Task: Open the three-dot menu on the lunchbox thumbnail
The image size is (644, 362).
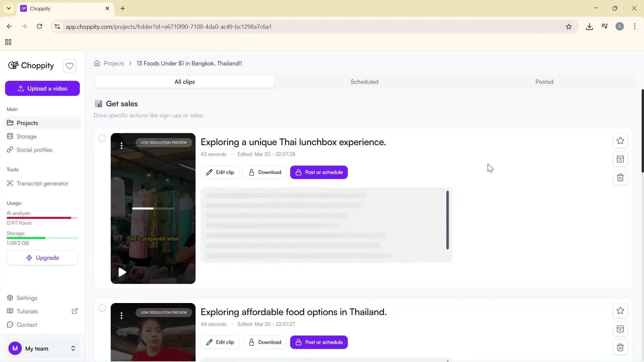Action: click(x=121, y=146)
